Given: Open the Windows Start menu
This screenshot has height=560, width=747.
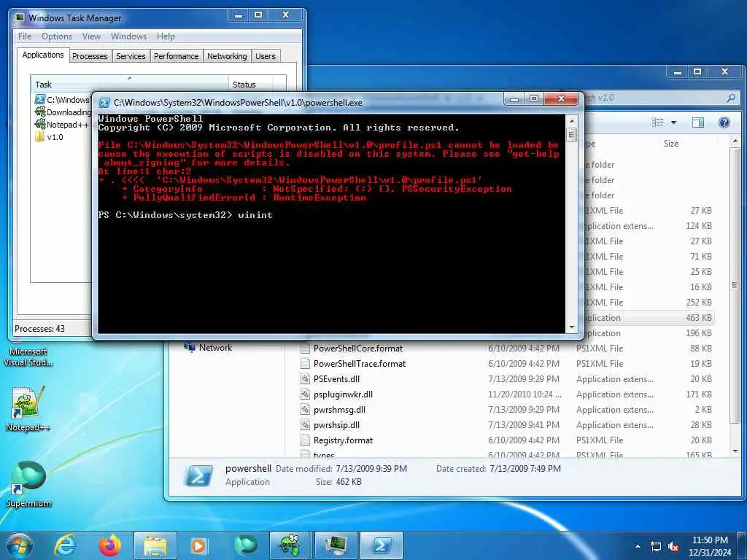Looking at the screenshot, I should (x=20, y=545).
